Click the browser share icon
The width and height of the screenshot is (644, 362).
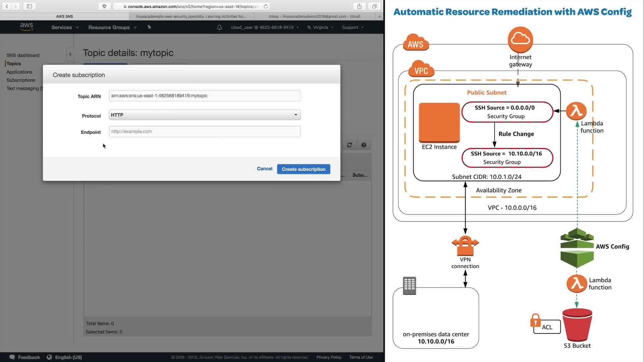coord(359,6)
